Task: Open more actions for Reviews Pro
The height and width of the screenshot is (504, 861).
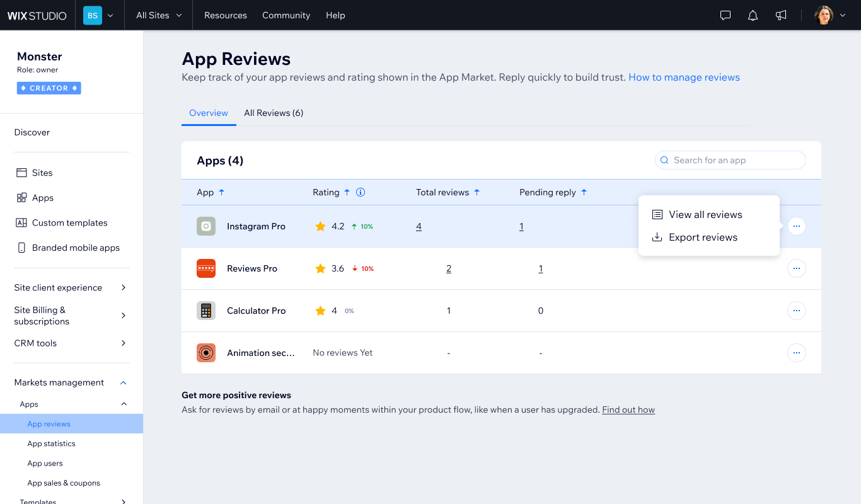Action: (797, 268)
